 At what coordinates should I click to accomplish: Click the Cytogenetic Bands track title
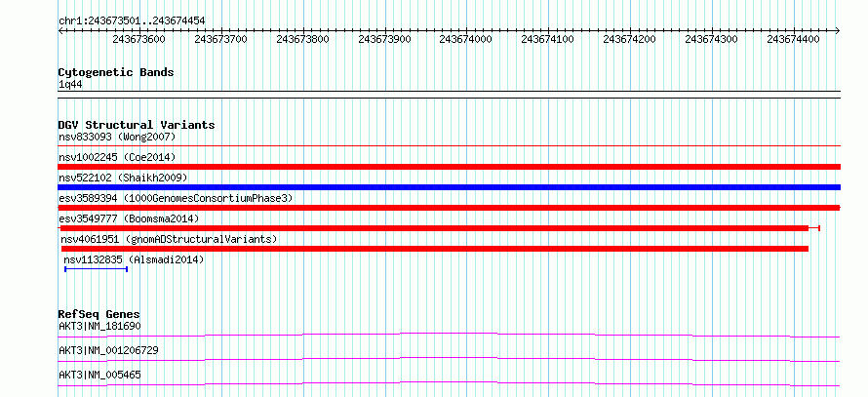coord(116,72)
